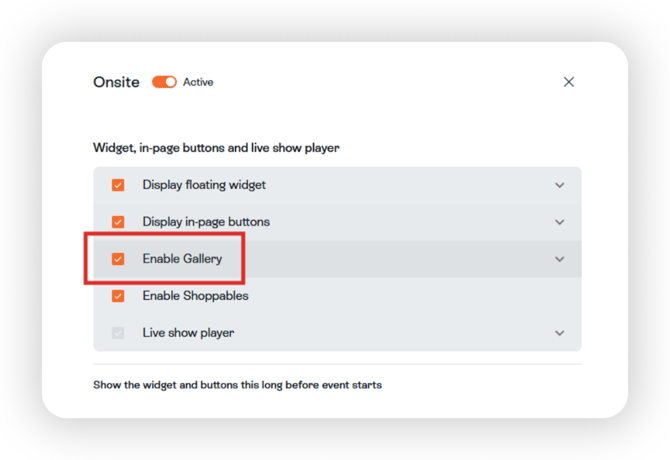This screenshot has height=460, width=670.
Task: Toggle the Enable Shoppables checkbox
Action: (x=118, y=296)
